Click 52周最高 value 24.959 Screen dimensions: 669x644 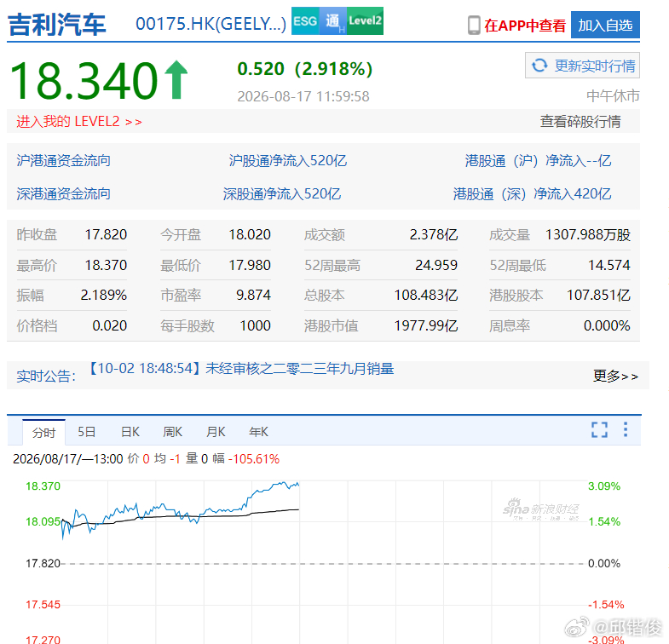click(x=436, y=265)
